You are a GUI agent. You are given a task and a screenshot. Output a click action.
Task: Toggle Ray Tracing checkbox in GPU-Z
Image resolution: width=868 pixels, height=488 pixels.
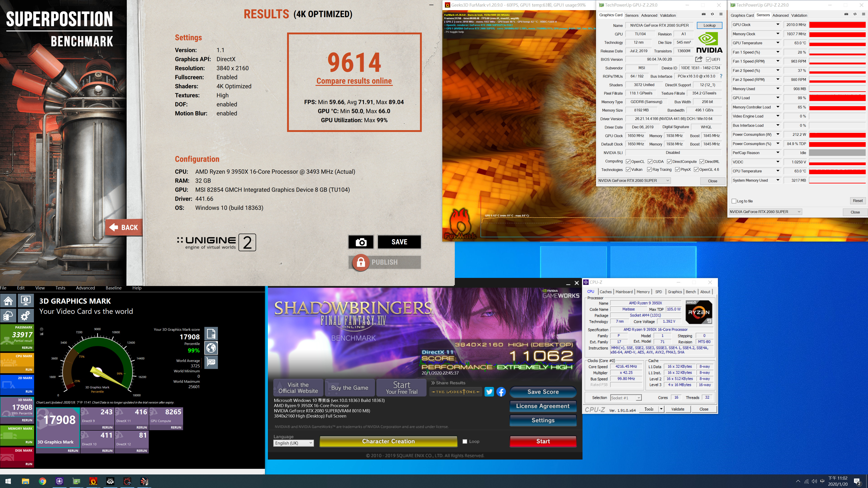[649, 170]
